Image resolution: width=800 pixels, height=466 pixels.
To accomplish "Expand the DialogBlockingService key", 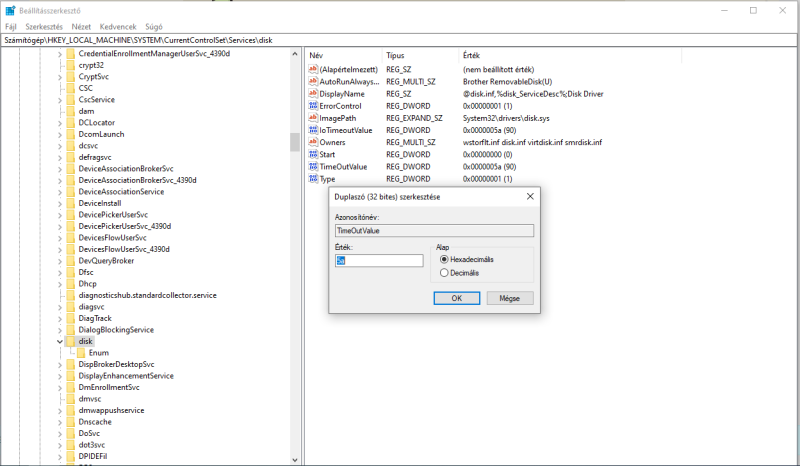I will coord(60,330).
